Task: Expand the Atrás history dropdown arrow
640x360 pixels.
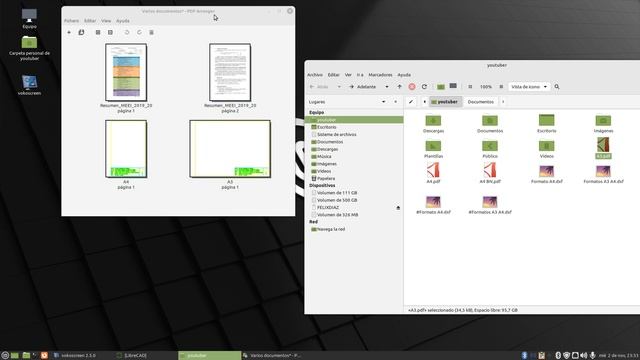Action: click(x=339, y=87)
